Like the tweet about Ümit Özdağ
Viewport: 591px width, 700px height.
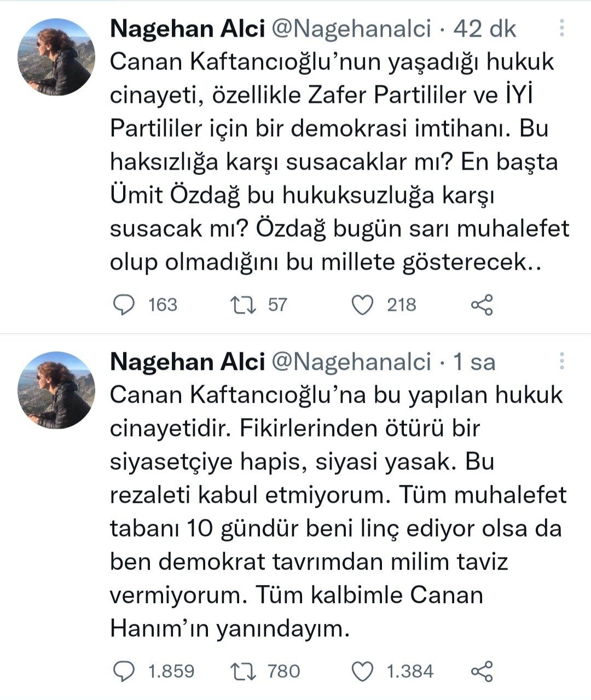[x=362, y=305]
